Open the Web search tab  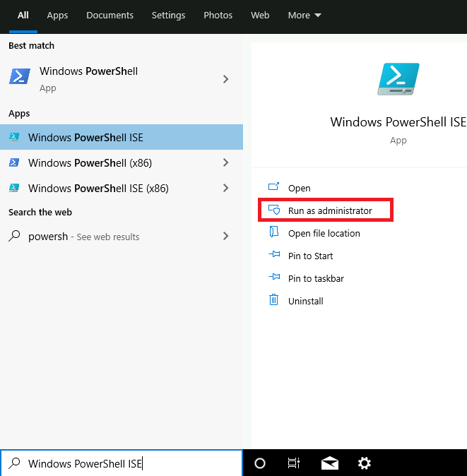tap(260, 15)
